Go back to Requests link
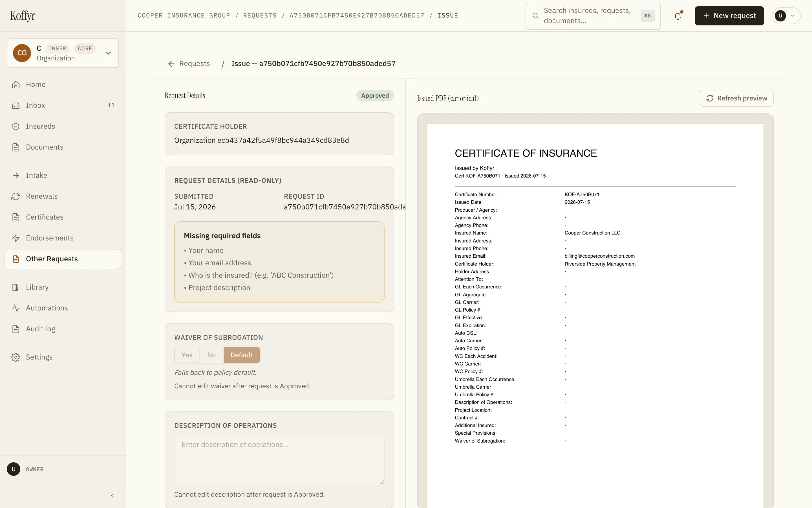The image size is (812, 508). (x=189, y=64)
